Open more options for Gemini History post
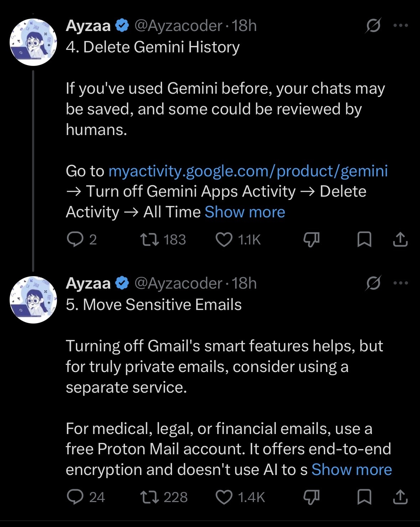 [401, 26]
